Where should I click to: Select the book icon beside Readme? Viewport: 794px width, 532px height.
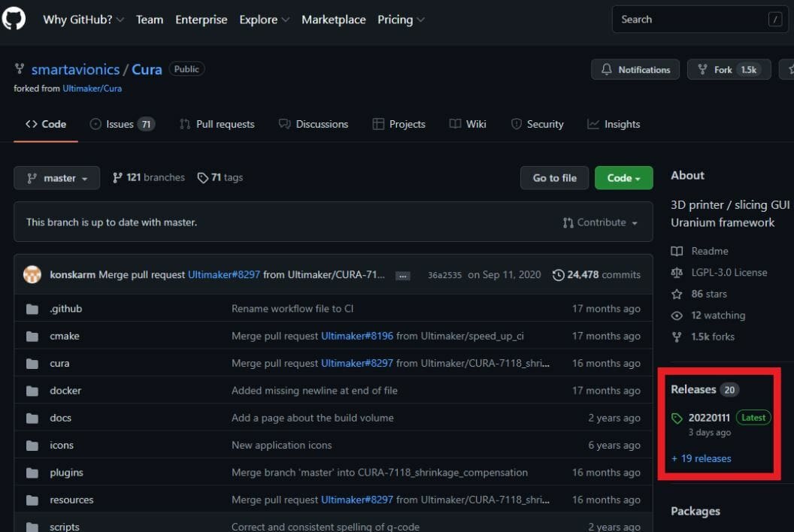pos(677,251)
